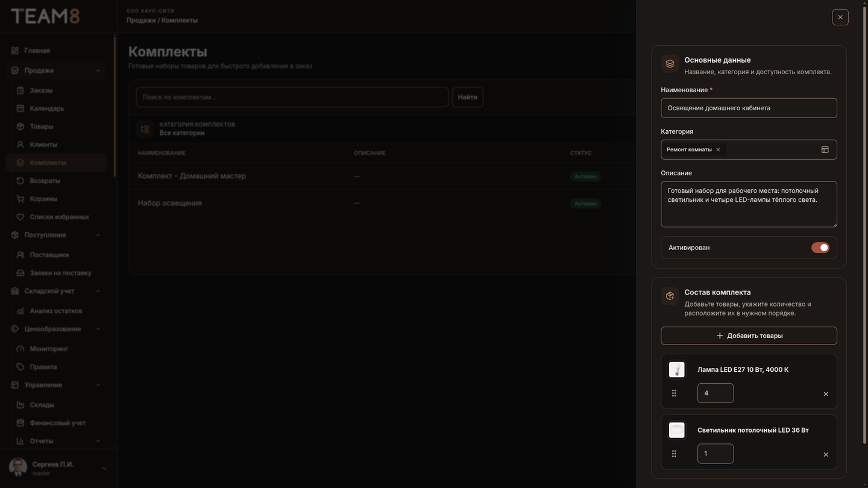Collapse the Складской учет section
The image size is (868, 488).
tap(57, 291)
